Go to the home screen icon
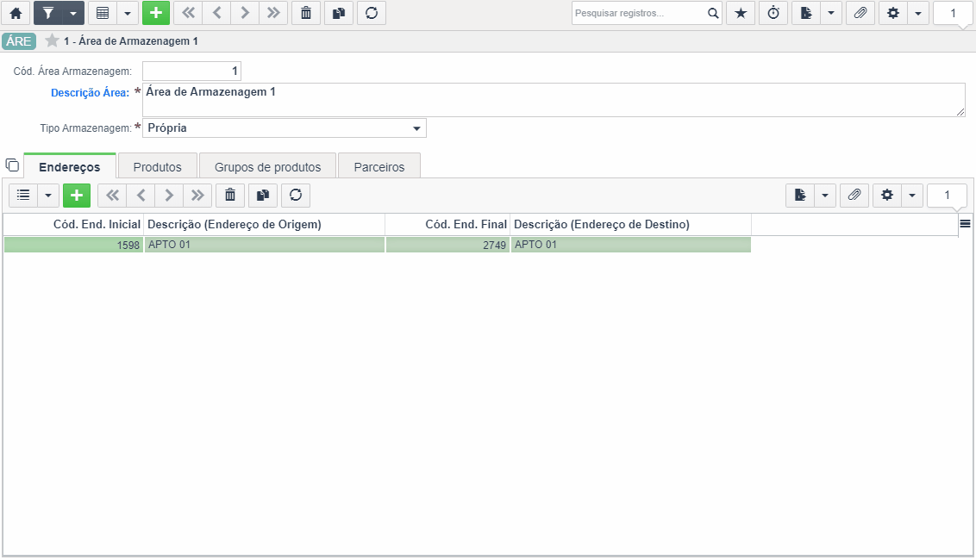The width and height of the screenshot is (976, 560). pyautogui.click(x=16, y=13)
